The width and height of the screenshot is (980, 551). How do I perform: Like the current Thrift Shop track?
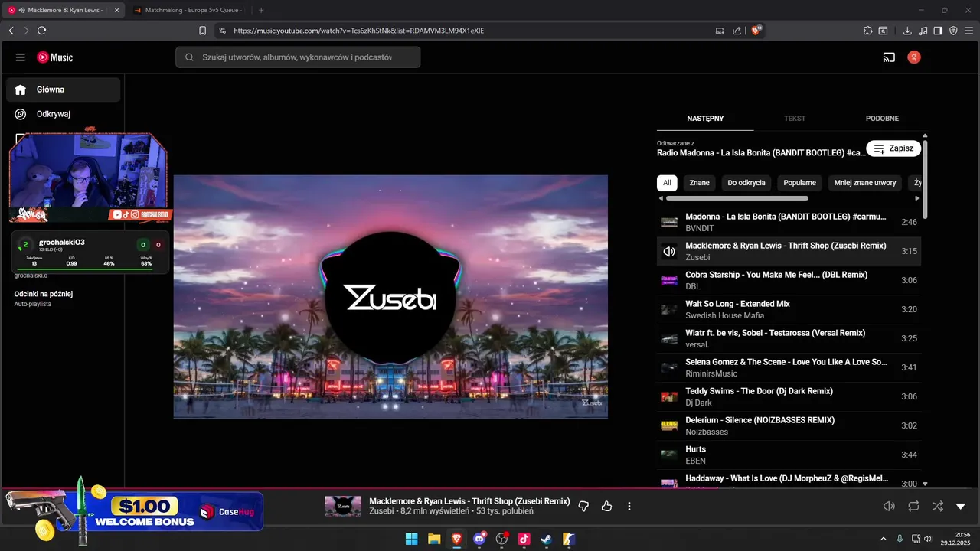[607, 506]
